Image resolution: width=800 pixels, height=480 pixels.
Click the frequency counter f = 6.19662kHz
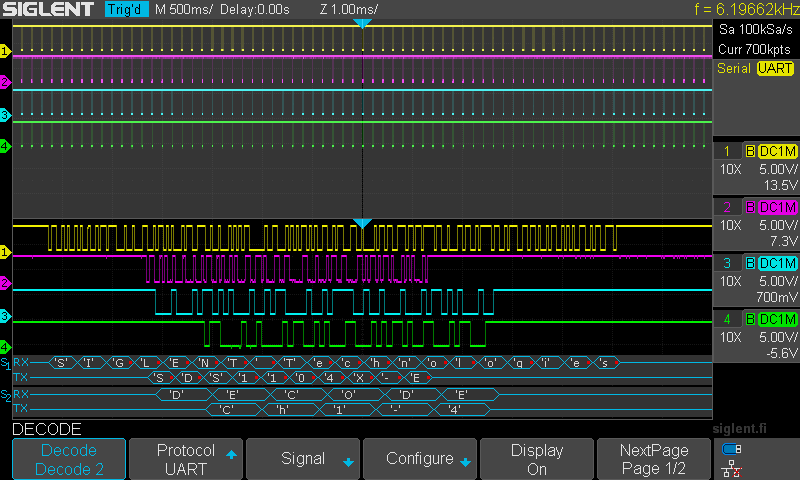[747, 9]
